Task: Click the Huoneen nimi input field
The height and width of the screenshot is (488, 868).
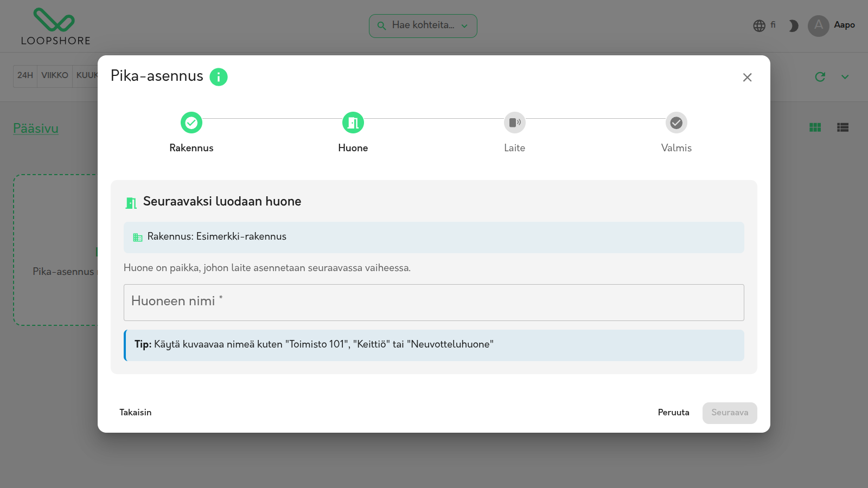Action: coord(434,303)
